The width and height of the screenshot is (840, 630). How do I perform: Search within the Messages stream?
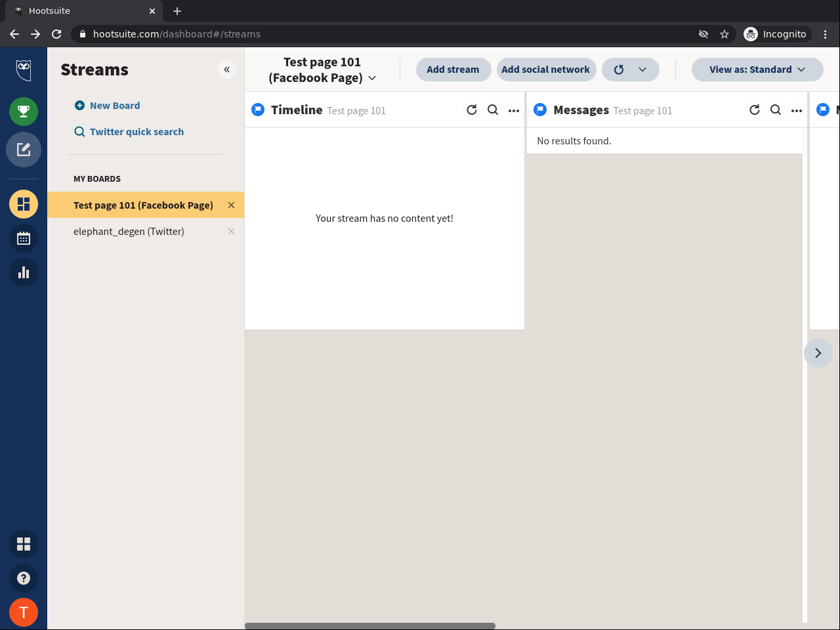pos(776,110)
